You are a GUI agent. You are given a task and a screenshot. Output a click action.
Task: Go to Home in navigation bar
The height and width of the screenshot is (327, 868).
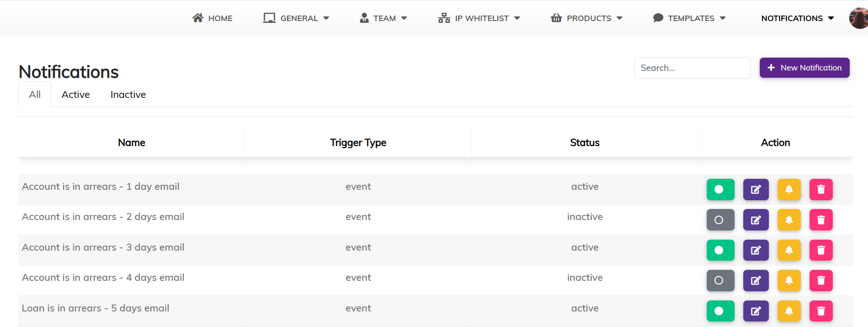point(212,18)
